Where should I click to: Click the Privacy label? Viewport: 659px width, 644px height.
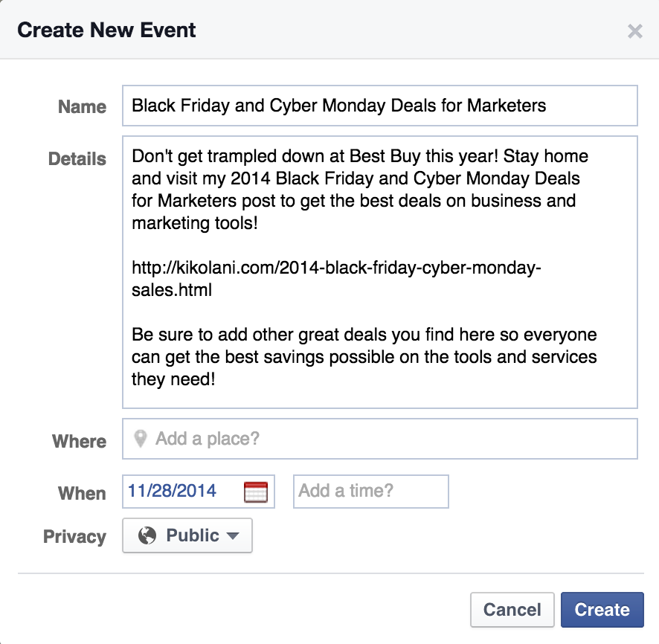74,536
